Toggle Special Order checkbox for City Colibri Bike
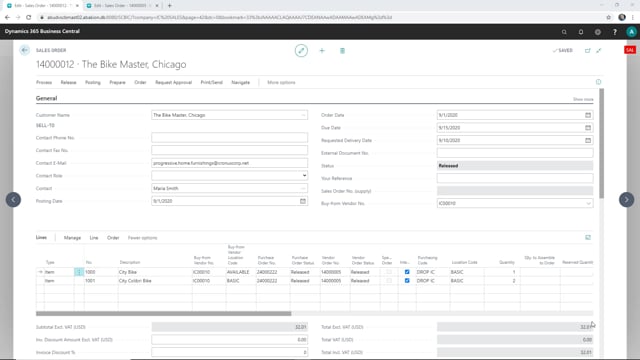 [389, 281]
